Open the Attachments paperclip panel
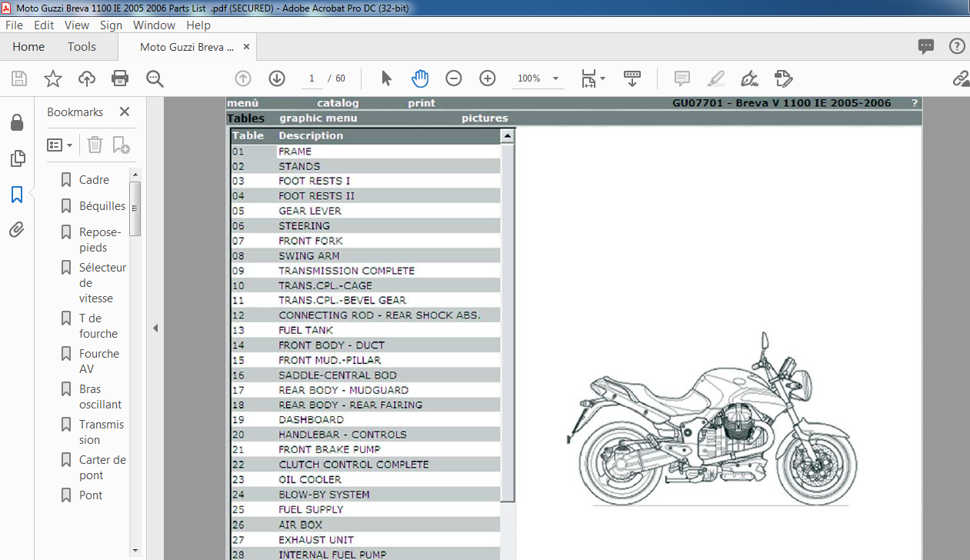970x560 pixels. (17, 230)
